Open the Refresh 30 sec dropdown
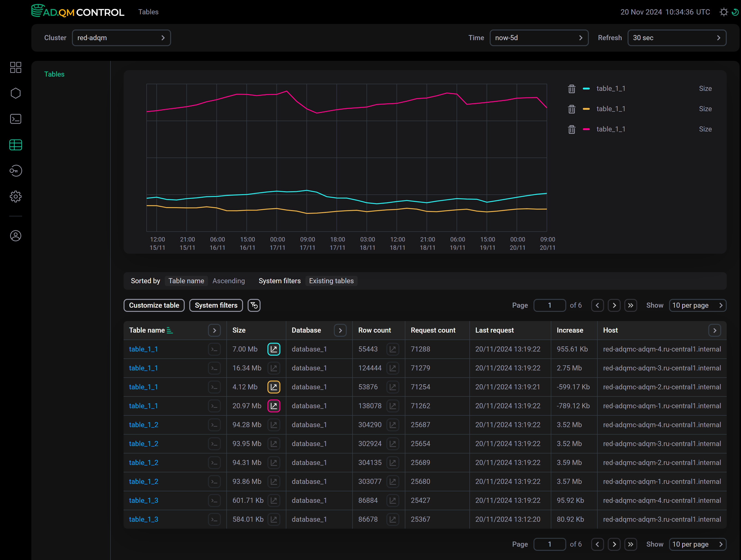Image resolution: width=741 pixels, height=560 pixels. pos(676,38)
